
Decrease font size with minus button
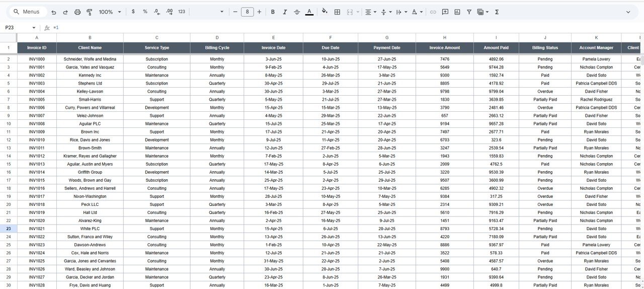235,12
